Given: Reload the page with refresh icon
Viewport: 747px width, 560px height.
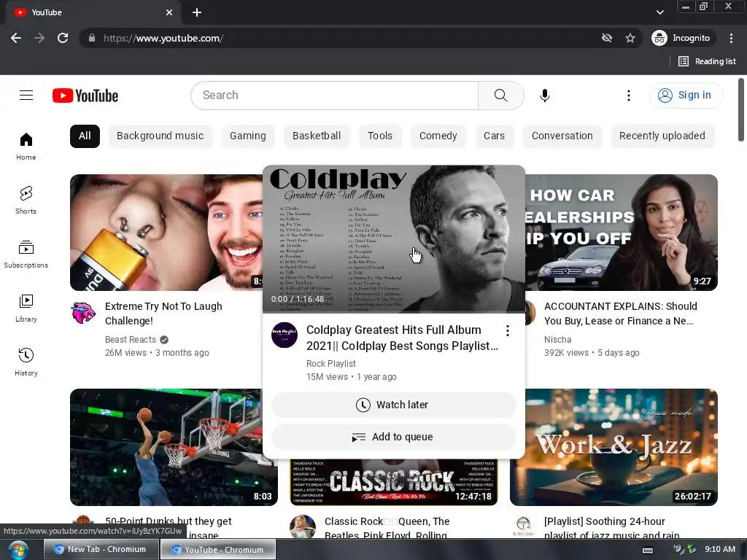Looking at the screenshot, I should 63,38.
